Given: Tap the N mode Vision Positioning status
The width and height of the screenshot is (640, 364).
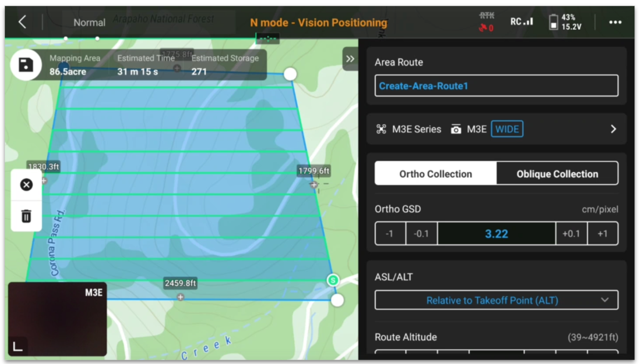Looking at the screenshot, I should click(319, 22).
